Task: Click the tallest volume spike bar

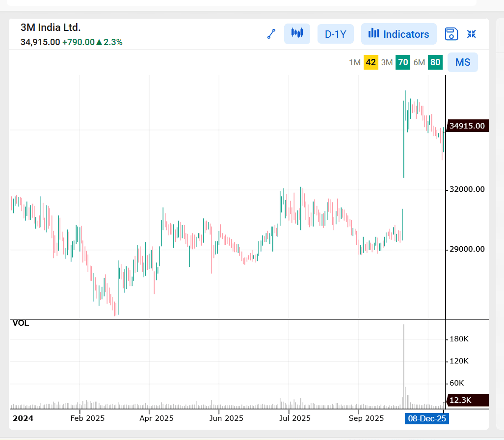Action: (x=404, y=366)
